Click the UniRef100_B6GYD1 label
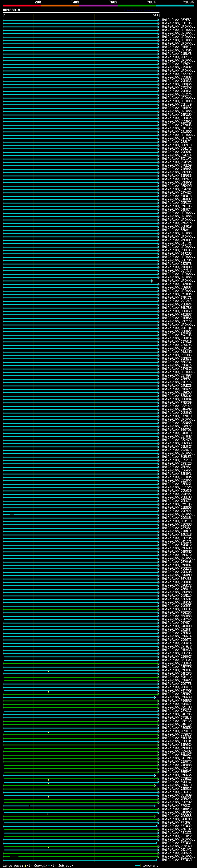 coord(177,430)
